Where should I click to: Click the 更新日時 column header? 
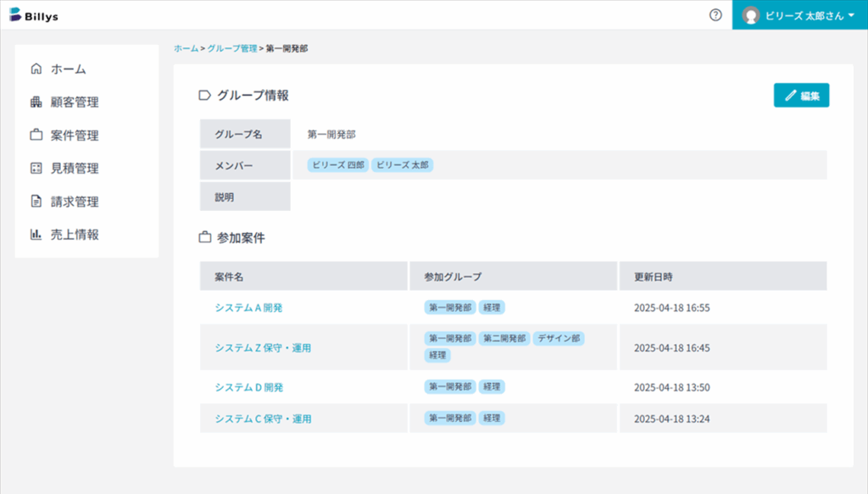[723, 276]
